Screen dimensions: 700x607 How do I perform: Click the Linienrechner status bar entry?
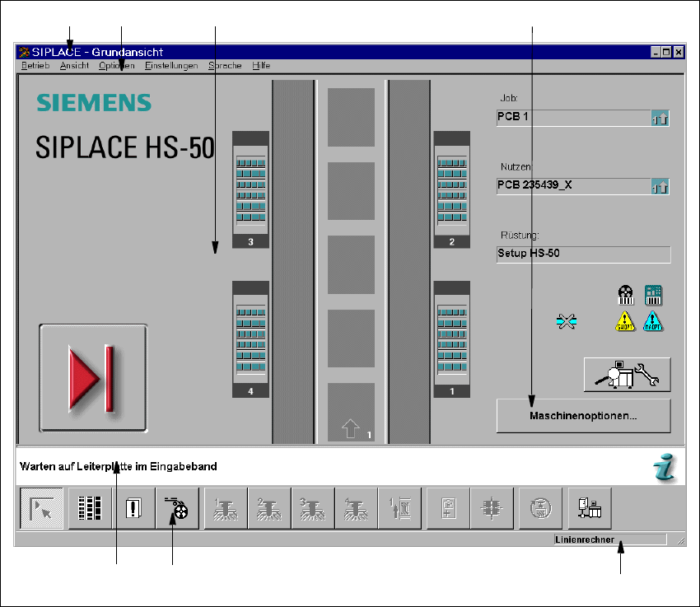coord(609,539)
